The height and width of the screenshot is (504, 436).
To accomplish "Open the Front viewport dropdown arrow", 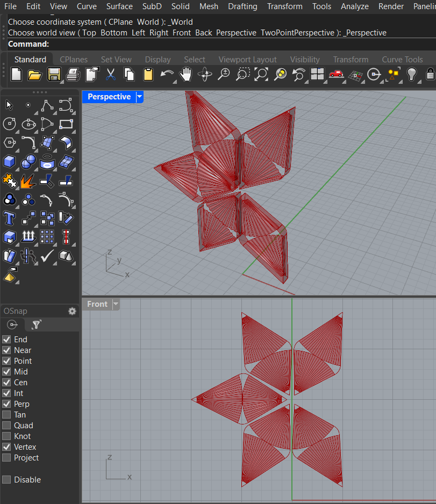I will click(116, 304).
